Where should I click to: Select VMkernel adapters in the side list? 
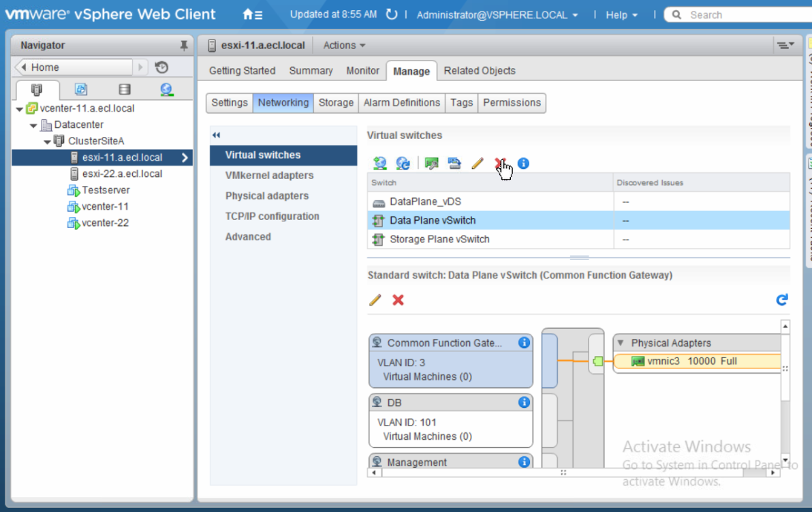point(269,176)
